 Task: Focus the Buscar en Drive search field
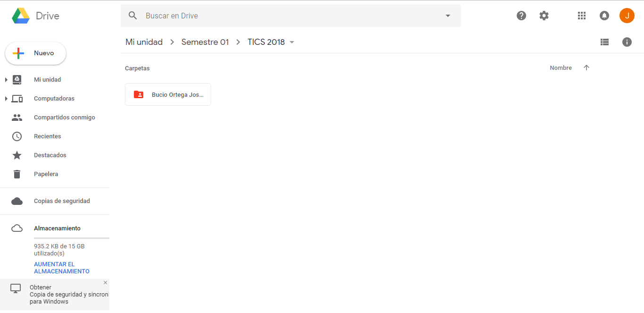(291, 16)
